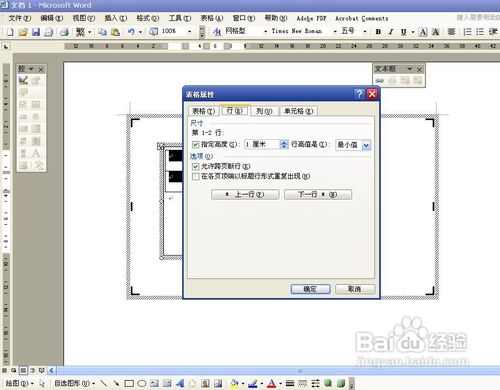Click the Undo arrow icon
Screen dimensions: 500x390
(x=131, y=32)
